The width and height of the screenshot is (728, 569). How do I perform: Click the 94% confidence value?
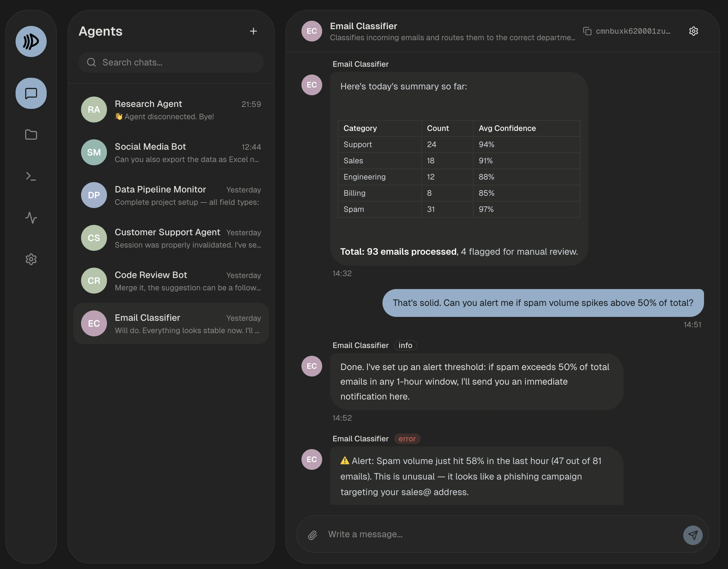(486, 144)
